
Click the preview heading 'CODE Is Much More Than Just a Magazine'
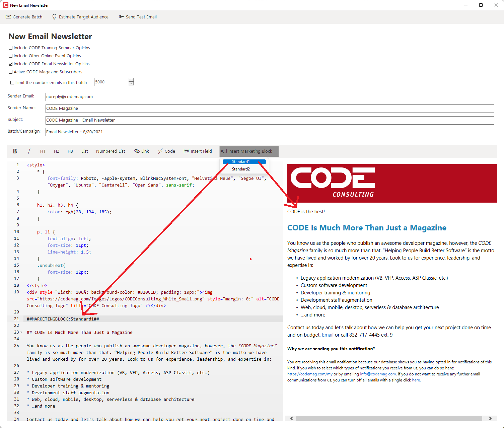367,228
